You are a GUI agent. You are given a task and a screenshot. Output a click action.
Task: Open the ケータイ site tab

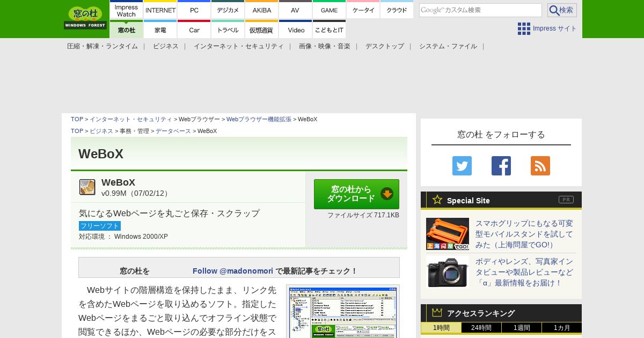coord(363,10)
